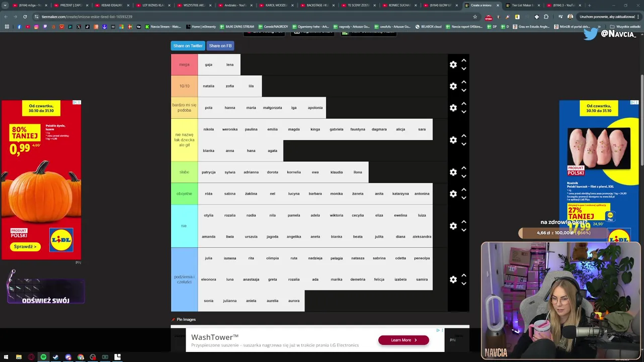Image resolution: width=644 pixels, height=362 pixels.
Task: Select the 'aleksandra' name tile
Action: point(422,236)
